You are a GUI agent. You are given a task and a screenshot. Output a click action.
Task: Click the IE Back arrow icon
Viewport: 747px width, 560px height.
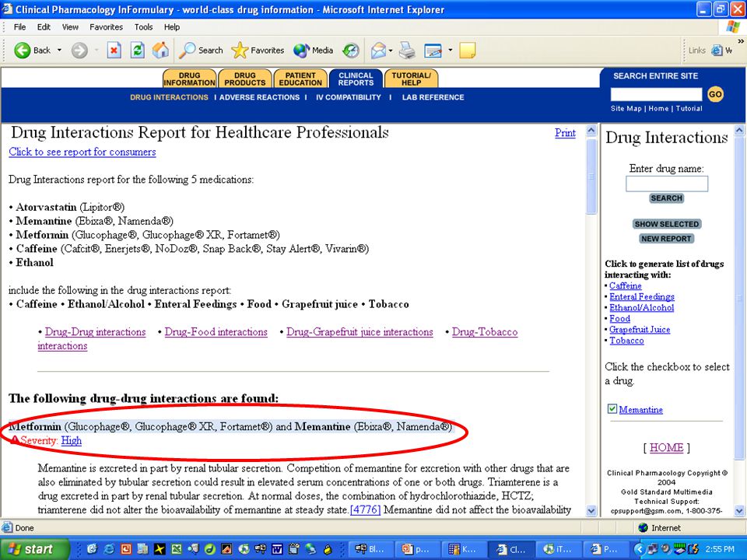22,50
